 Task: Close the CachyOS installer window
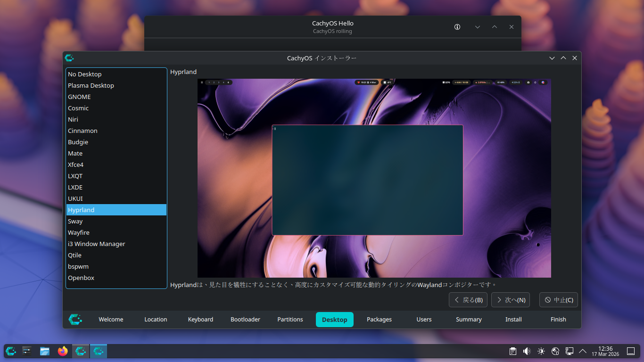point(575,58)
